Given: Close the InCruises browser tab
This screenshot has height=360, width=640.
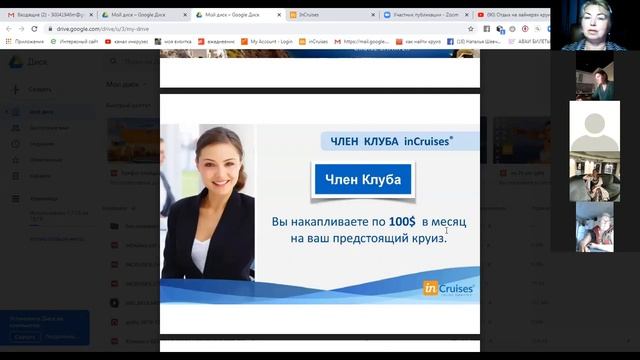Looking at the screenshot, I should (x=373, y=15).
